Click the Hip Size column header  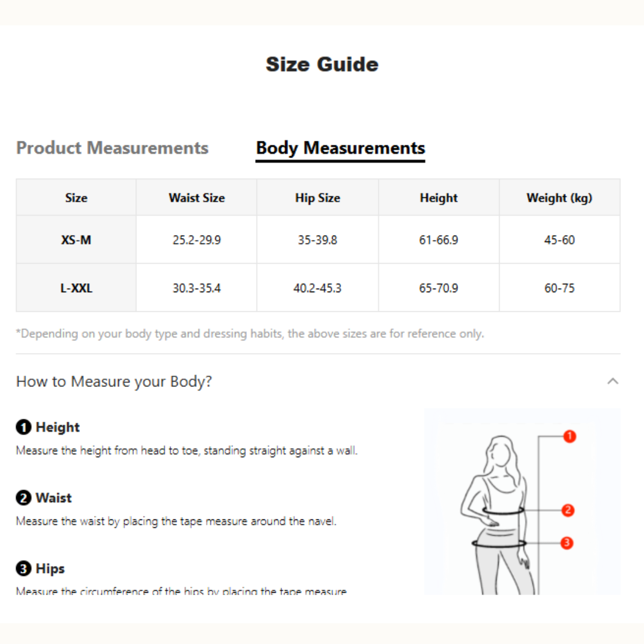(318, 198)
